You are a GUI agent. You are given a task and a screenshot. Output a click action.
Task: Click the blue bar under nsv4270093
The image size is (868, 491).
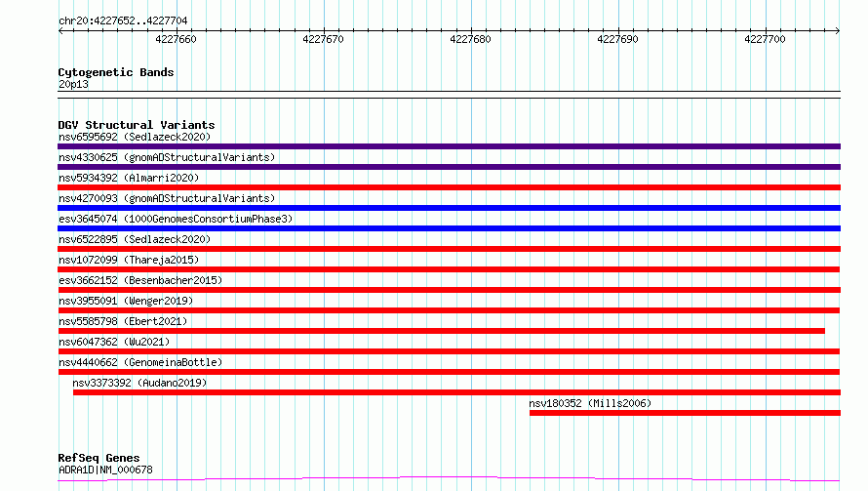click(x=449, y=208)
